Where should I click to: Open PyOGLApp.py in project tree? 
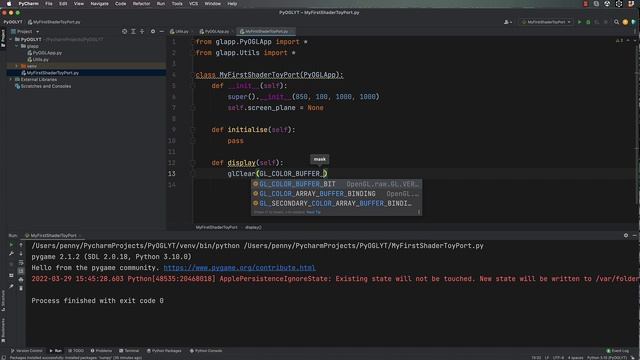click(44, 53)
